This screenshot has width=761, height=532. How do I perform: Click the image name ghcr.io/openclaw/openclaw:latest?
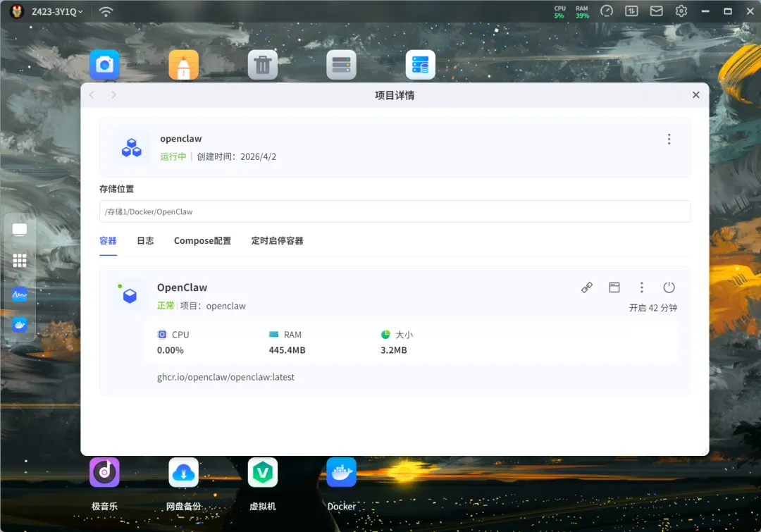point(225,377)
